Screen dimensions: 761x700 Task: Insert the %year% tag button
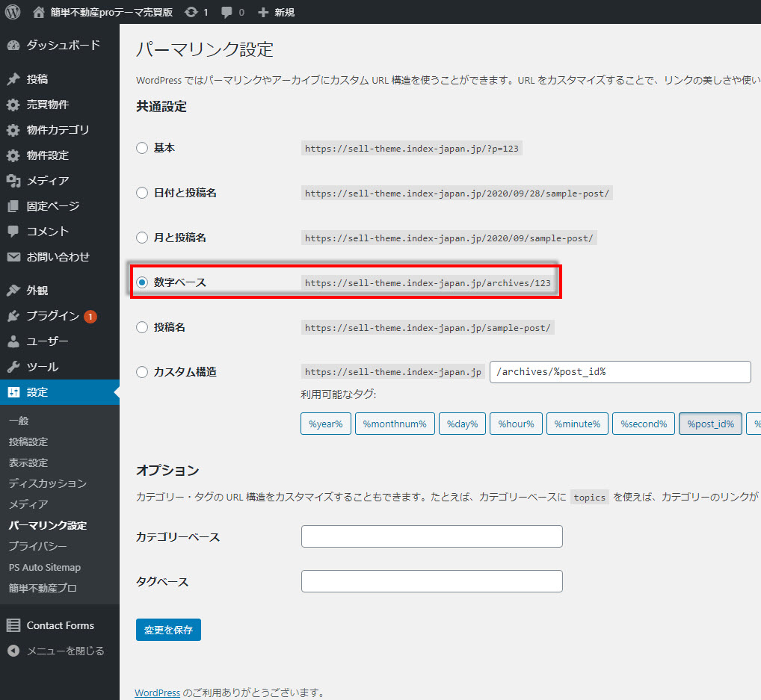tap(325, 424)
